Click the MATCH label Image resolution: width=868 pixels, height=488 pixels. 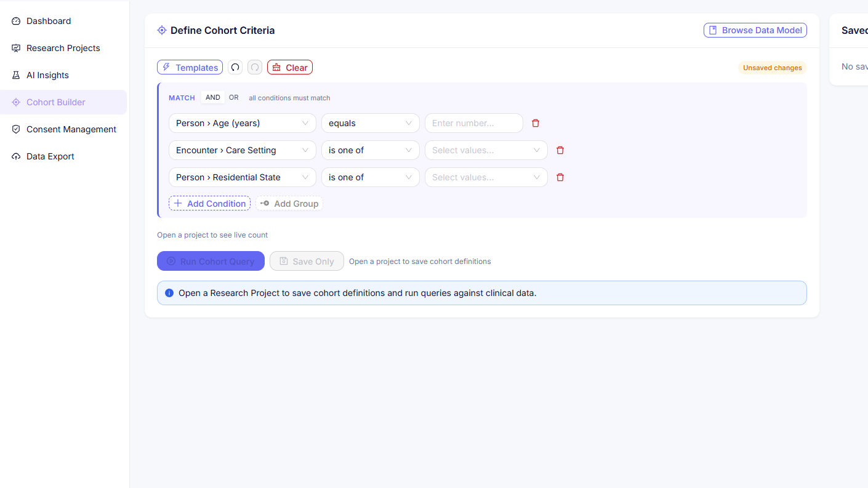182,98
